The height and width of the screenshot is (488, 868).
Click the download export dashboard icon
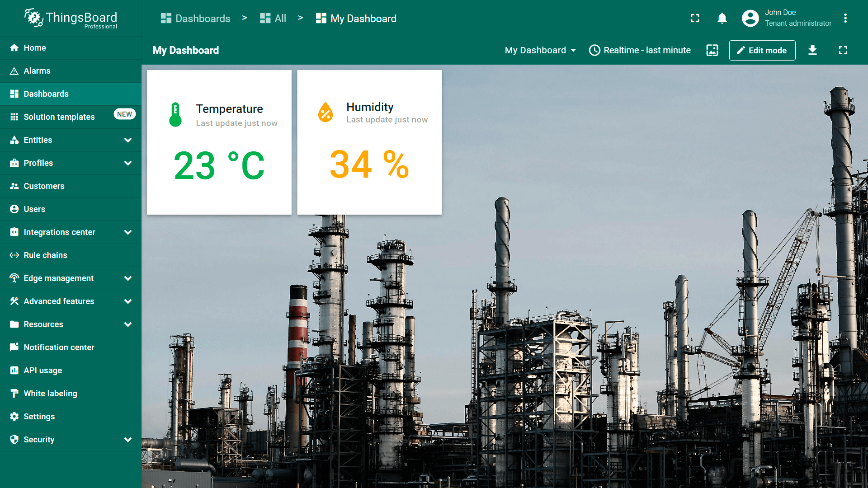812,50
